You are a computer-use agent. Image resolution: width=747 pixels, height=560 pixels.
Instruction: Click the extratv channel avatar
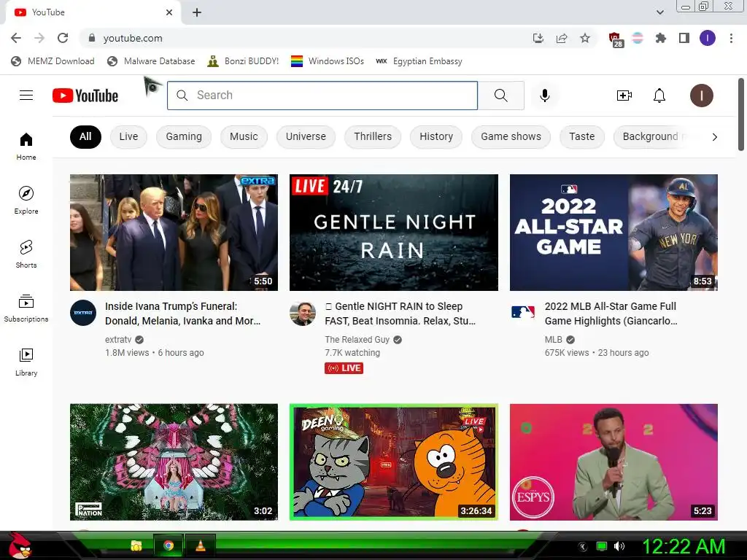[x=83, y=313]
